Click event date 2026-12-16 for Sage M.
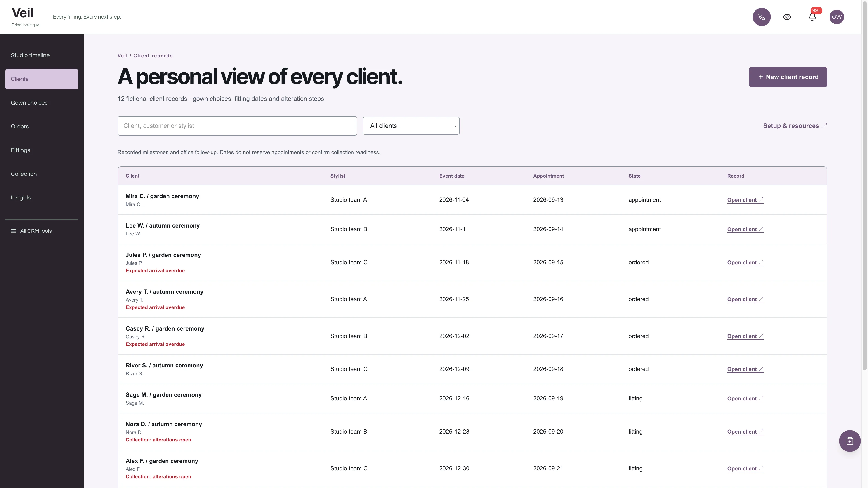Image resolution: width=868 pixels, height=488 pixels. [x=454, y=398]
